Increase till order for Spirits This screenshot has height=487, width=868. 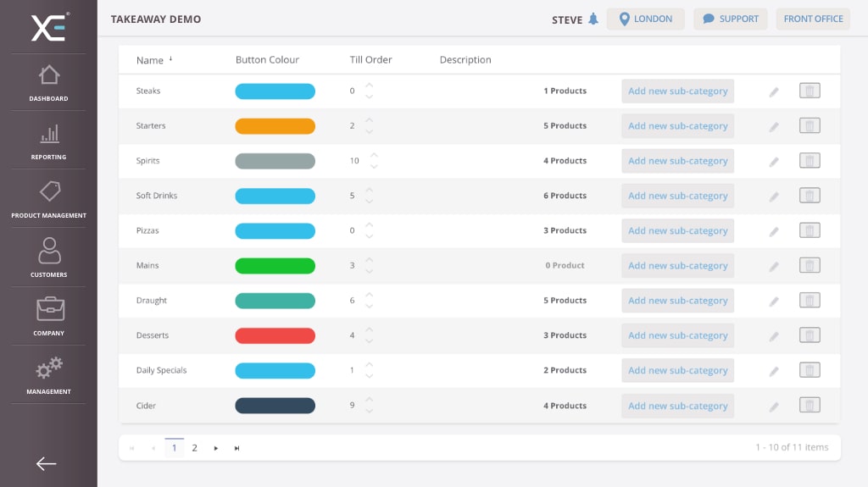click(x=374, y=155)
